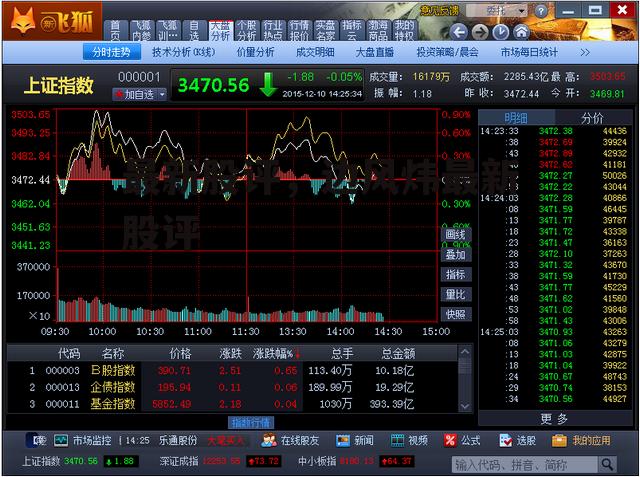Viewport: 640px width, 477px height.
Task: Click the green down arrow beside 3470.56
Action: tap(268, 85)
